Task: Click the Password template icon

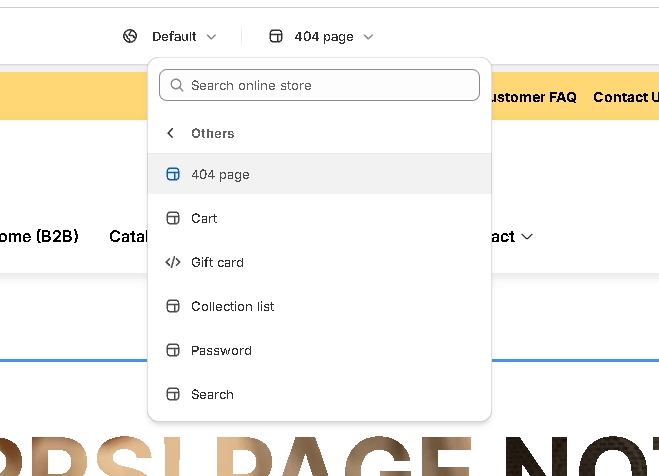Action: (173, 350)
